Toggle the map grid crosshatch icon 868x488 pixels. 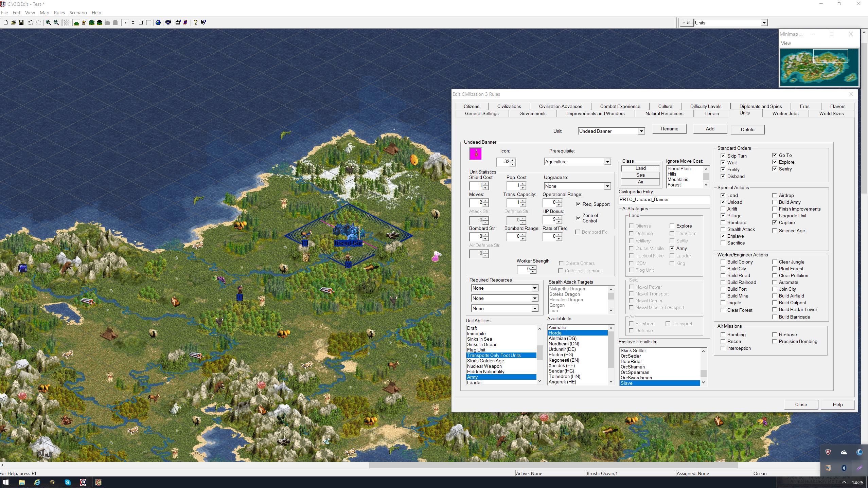coord(67,22)
